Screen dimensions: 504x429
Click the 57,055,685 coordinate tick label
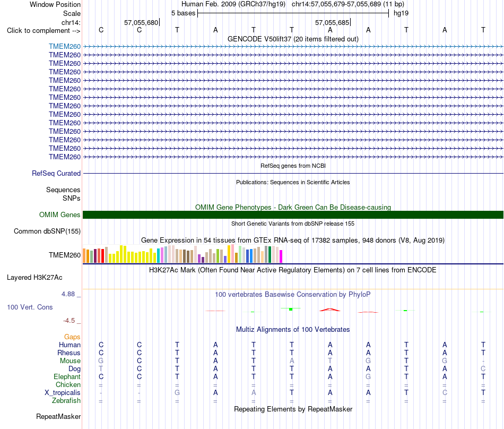332,22
